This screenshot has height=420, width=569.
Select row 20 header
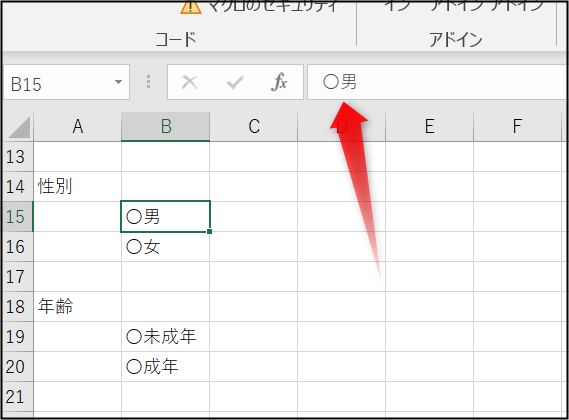(x=17, y=367)
